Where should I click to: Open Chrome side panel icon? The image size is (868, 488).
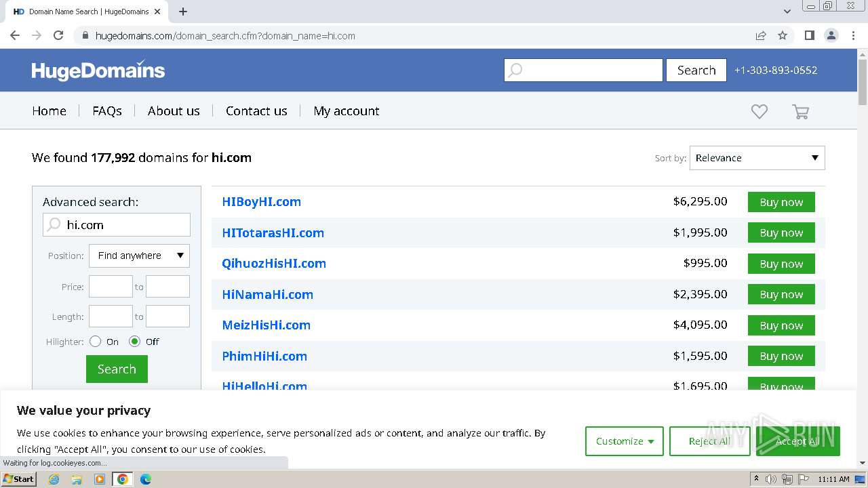tap(809, 35)
